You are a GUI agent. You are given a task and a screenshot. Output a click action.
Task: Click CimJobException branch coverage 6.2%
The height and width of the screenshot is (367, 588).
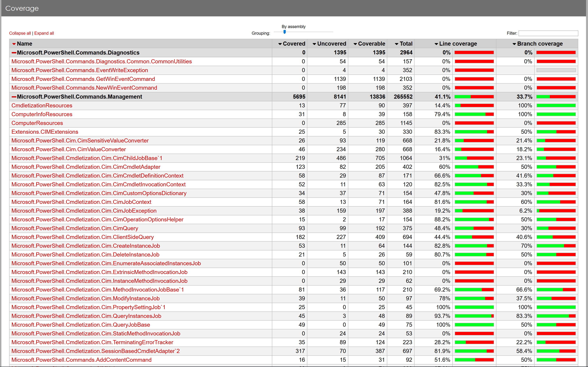click(525, 211)
